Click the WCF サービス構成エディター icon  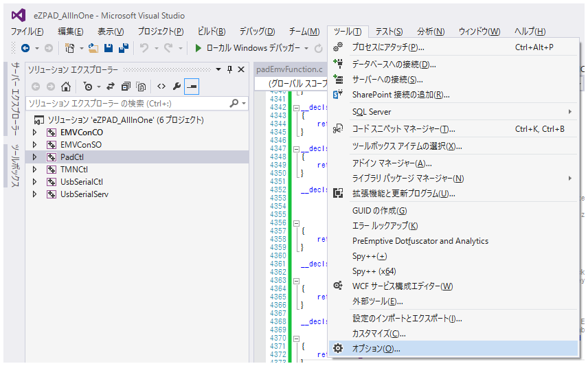coord(338,286)
